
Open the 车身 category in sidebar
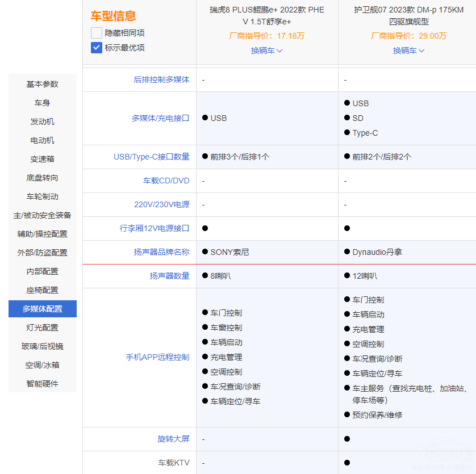coord(42,103)
